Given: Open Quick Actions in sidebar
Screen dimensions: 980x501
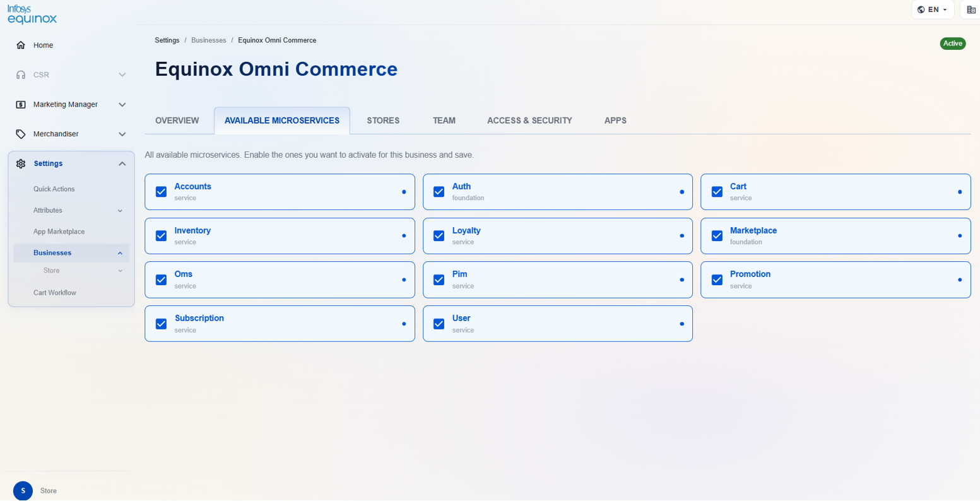Looking at the screenshot, I should tap(54, 189).
